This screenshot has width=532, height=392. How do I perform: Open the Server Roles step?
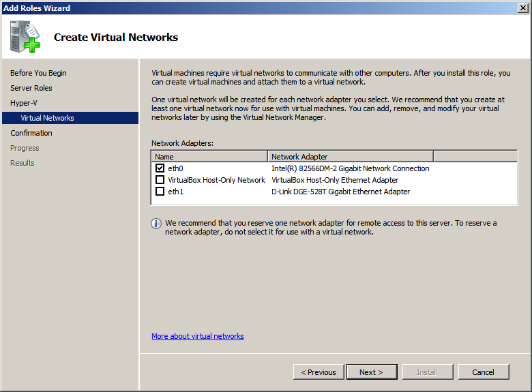(31, 88)
